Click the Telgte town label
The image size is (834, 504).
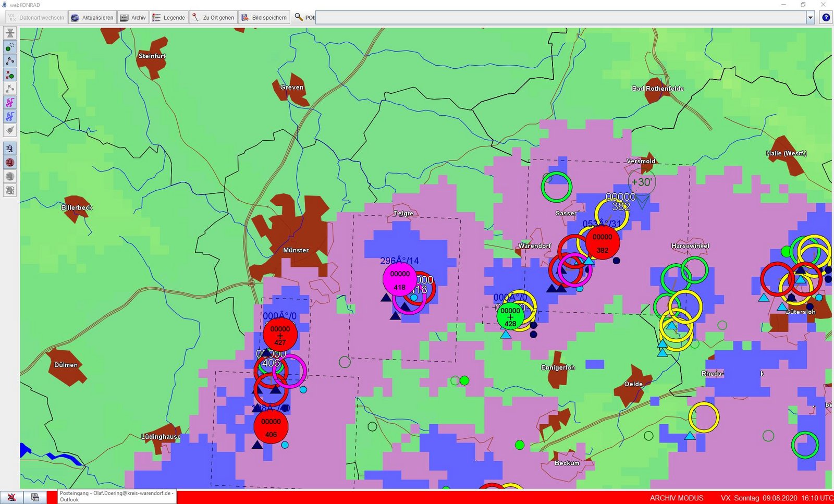pos(403,213)
